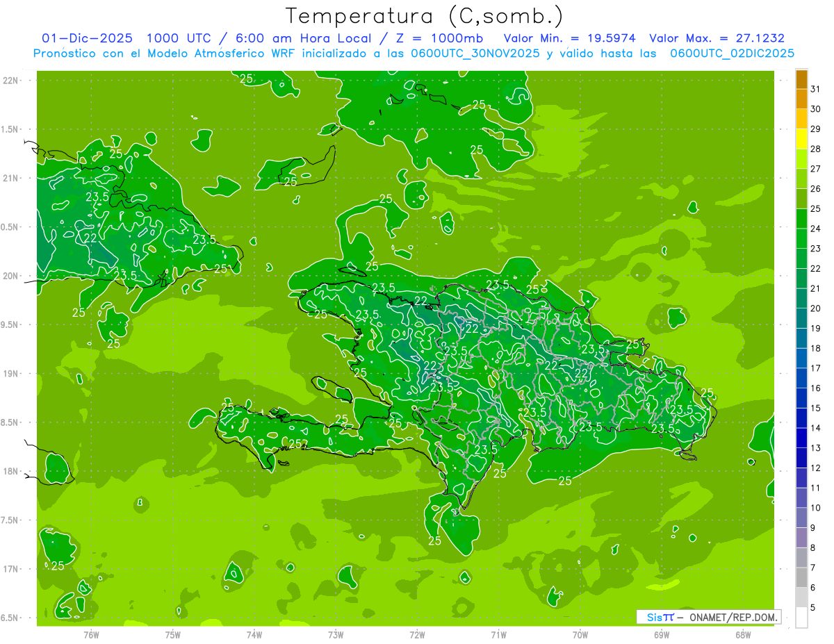Image resolution: width=834 pixels, height=644 pixels.
Task: Click the "ONAMET/REP.DOM." credit label
Action: click(x=732, y=617)
